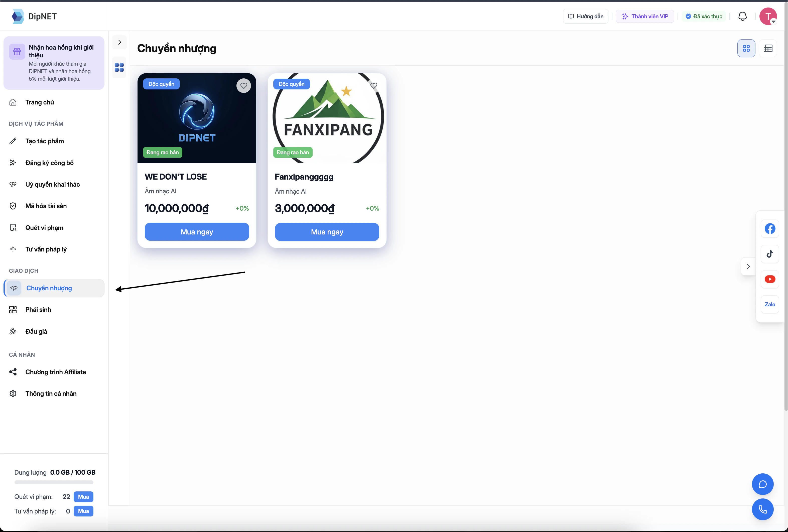Collapse the social links panel chevron
The height and width of the screenshot is (532, 788).
(748, 267)
